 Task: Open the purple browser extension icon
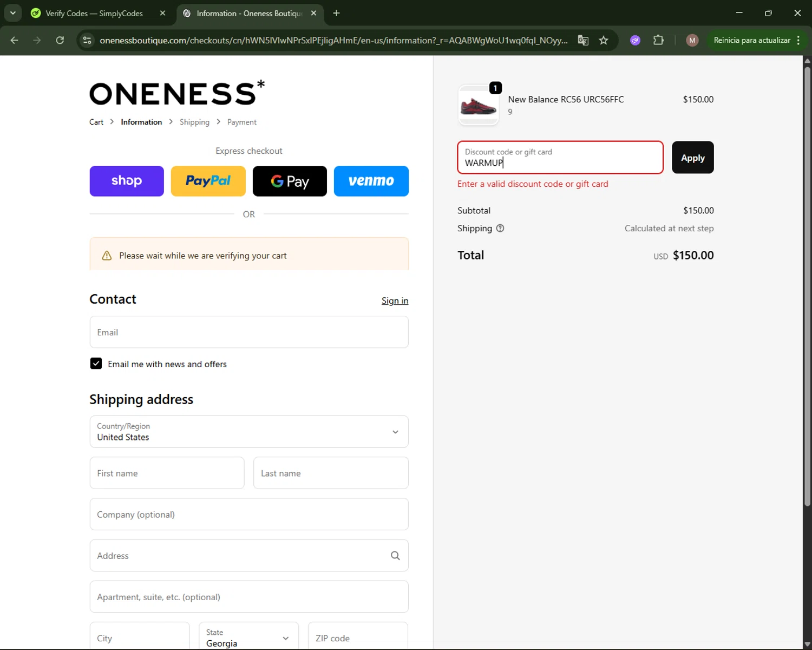(x=636, y=40)
